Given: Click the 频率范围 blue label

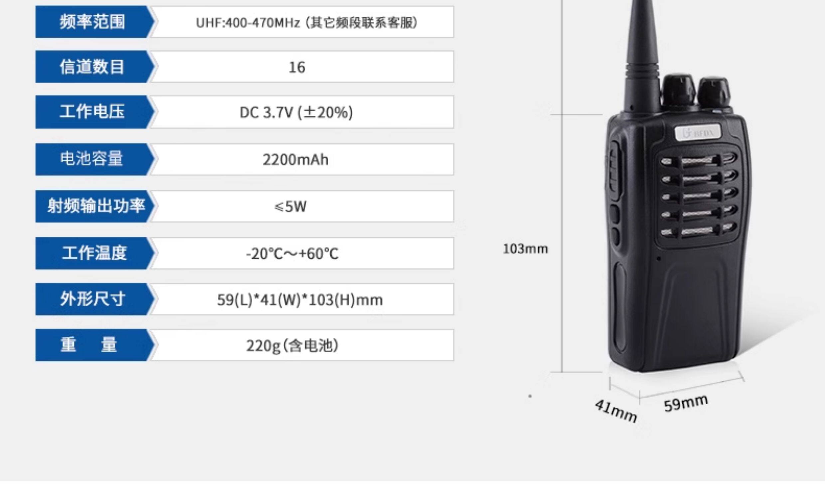Looking at the screenshot, I should pos(94,22).
